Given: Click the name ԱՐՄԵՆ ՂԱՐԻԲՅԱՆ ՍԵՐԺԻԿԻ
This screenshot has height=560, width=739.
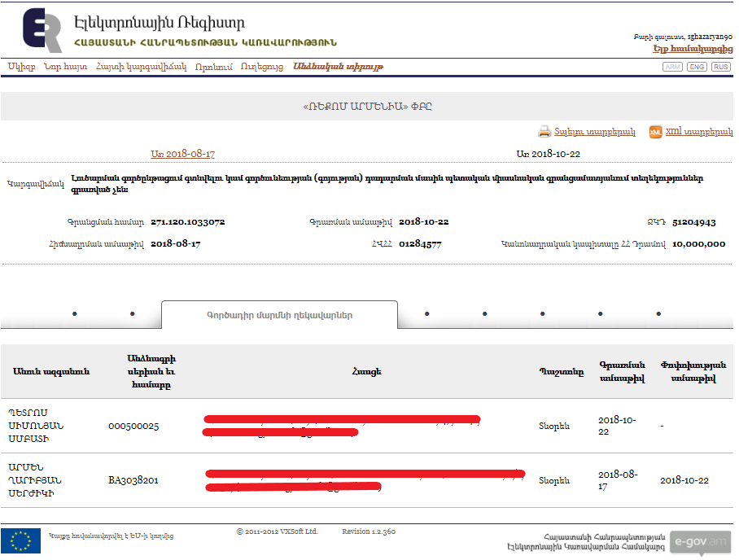Looking at the screenshot, I should point(35,480).
